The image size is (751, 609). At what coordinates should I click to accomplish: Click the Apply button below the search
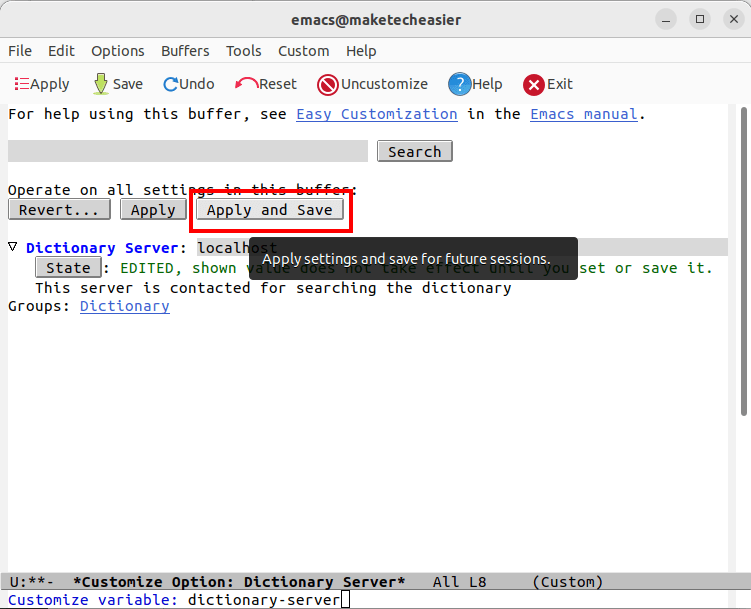153,210
